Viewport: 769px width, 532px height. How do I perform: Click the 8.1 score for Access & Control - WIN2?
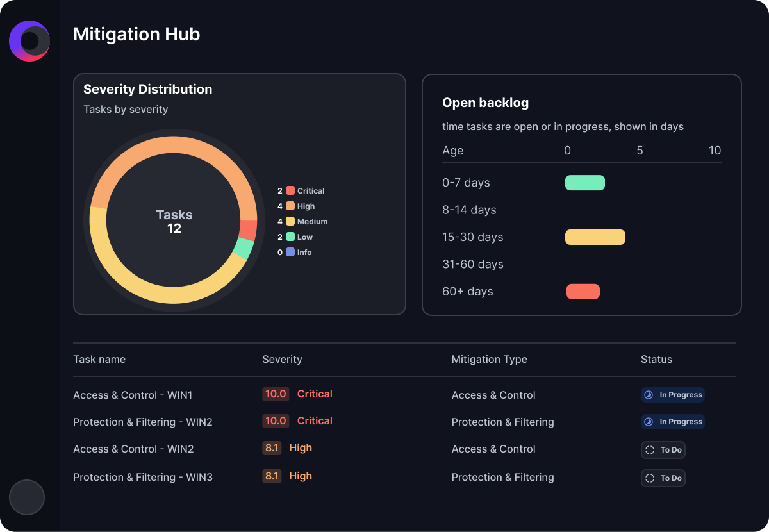[272, 448]
